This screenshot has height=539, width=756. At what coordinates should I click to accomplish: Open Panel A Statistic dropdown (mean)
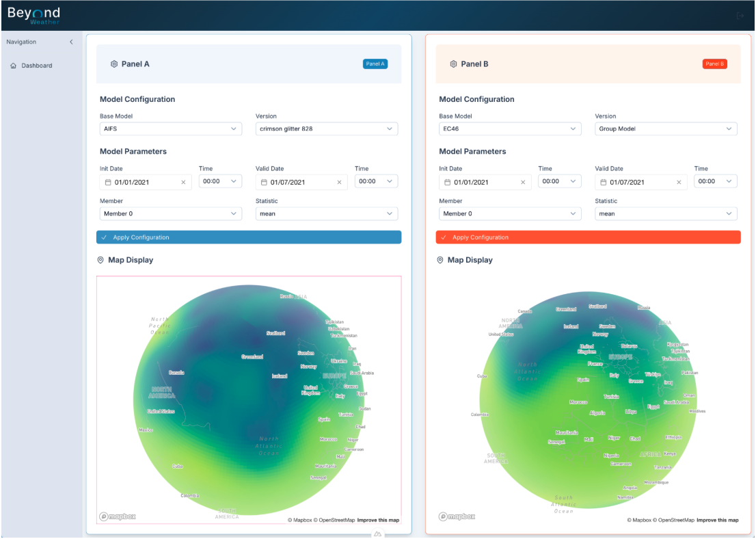pyautogui.click(x=327, y=214)
